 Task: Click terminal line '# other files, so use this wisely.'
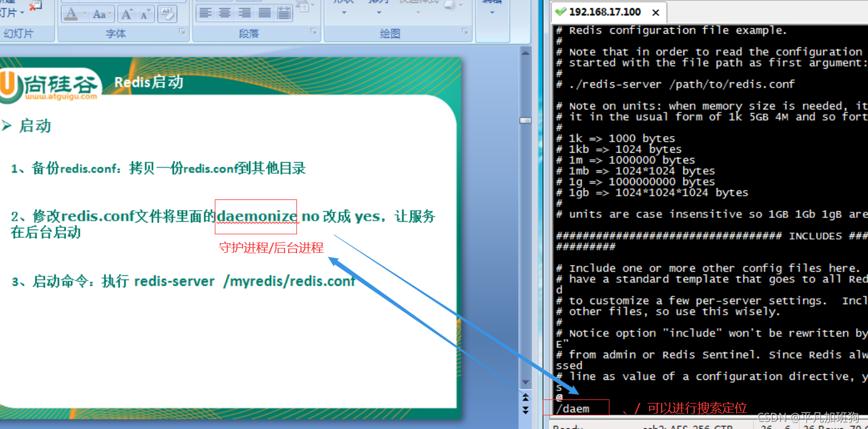[x=669, y=311]
